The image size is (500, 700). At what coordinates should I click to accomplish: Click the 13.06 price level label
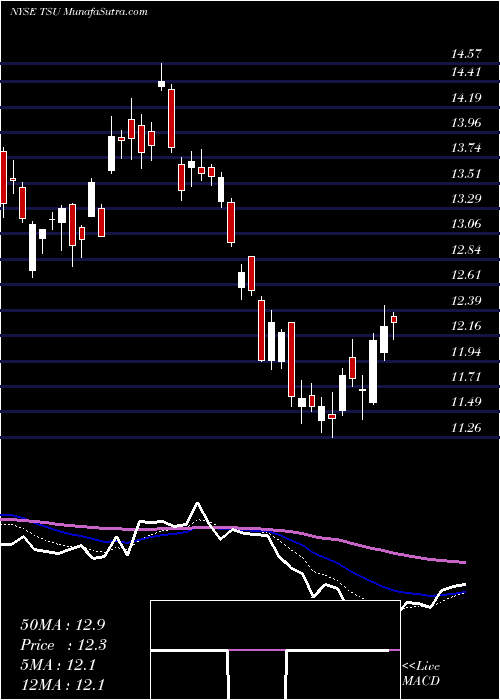[x=466, y=224]
